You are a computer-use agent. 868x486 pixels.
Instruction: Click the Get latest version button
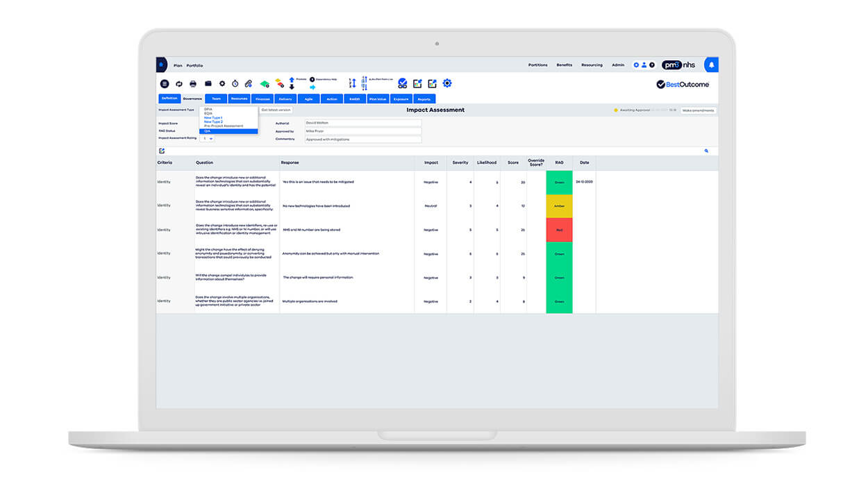(x=276, y=110)
